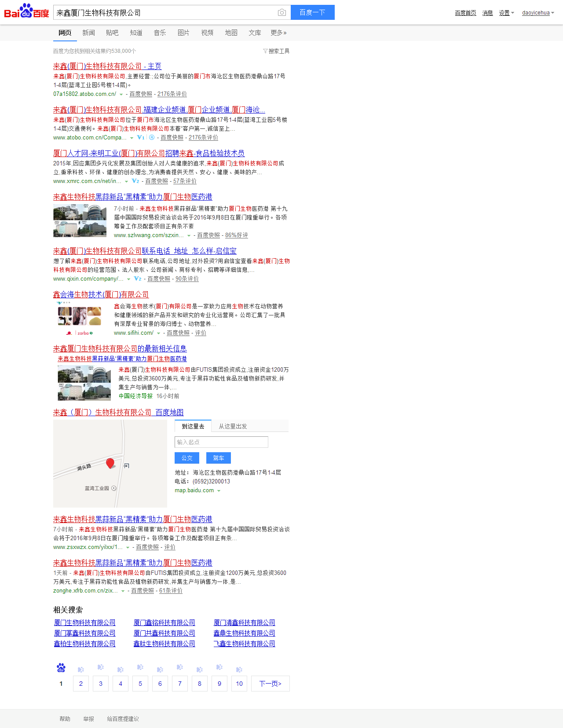
Task: Go to results page 2
Action: click(x=81, y=684)
